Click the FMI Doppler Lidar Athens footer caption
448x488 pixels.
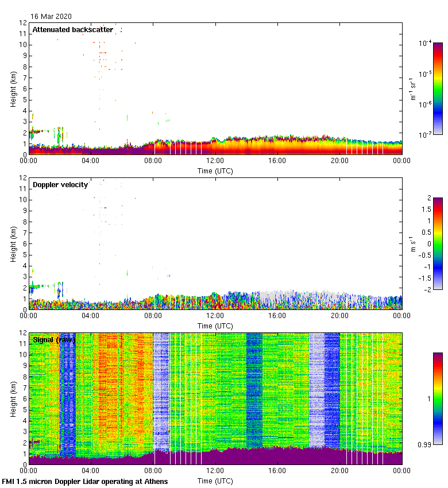(85, 481)
